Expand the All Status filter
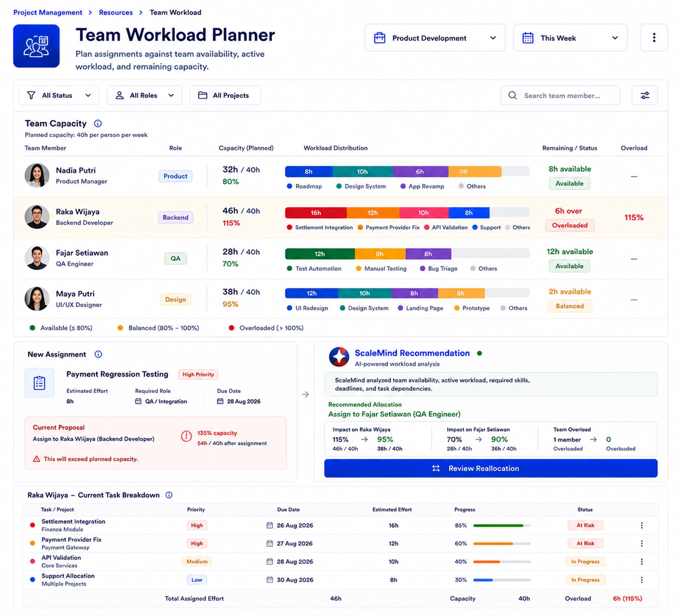The width and height of the screenshot is (682, 616). click(59, 96)
